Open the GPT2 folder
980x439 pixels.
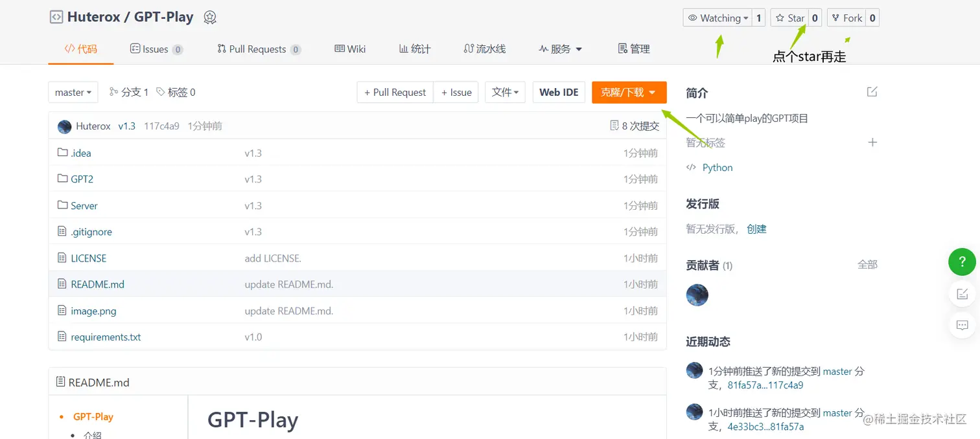tap(82, 179)
